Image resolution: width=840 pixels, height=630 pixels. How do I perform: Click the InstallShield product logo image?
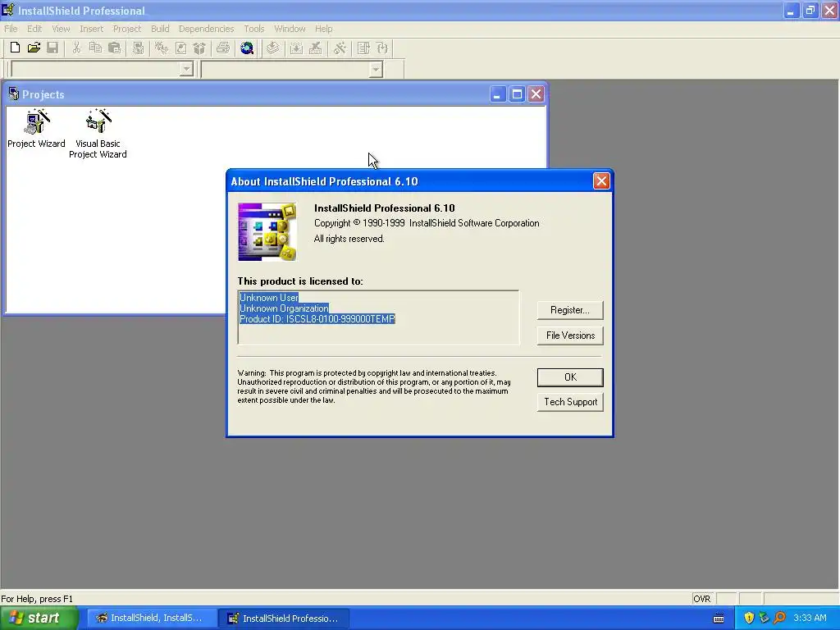267,231
